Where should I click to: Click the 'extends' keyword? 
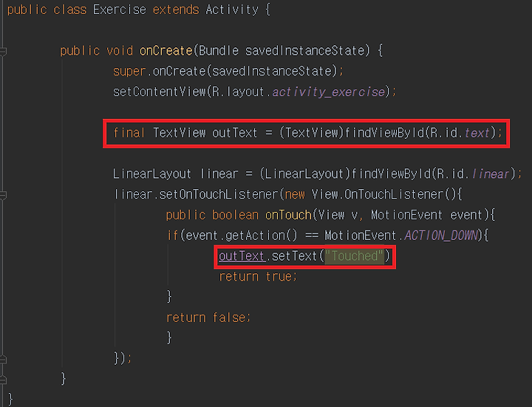176,10
